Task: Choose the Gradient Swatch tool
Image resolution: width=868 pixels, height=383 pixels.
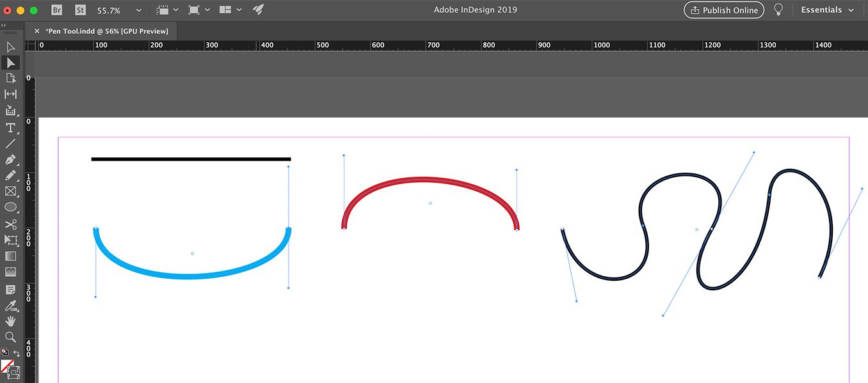Action: click(x=10, y=256)
